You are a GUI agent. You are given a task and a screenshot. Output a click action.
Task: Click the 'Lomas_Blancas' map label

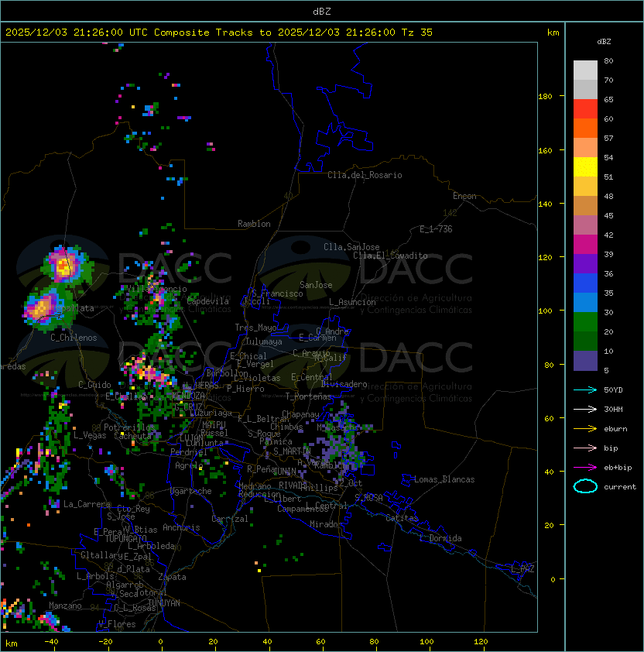coord(444,479)
